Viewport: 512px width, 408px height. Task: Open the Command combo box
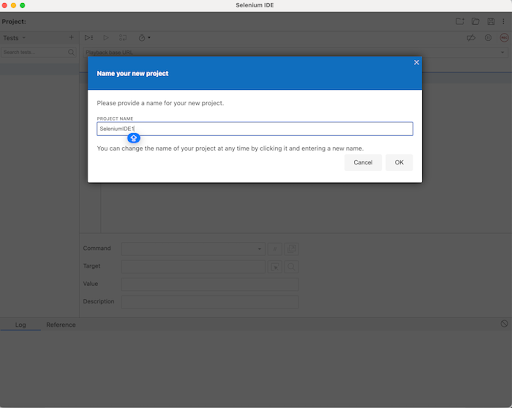pos(193,249)
